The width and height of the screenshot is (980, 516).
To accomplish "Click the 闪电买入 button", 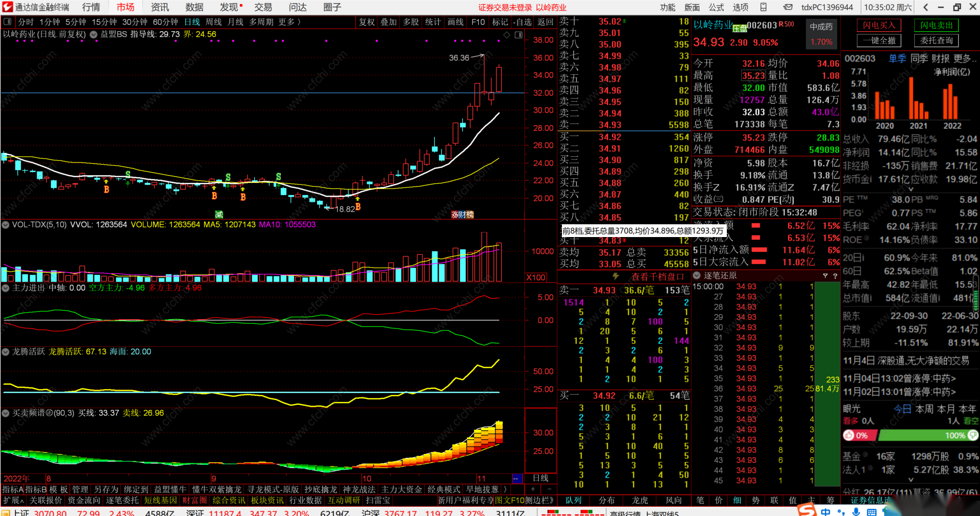I will pos(879,26).
